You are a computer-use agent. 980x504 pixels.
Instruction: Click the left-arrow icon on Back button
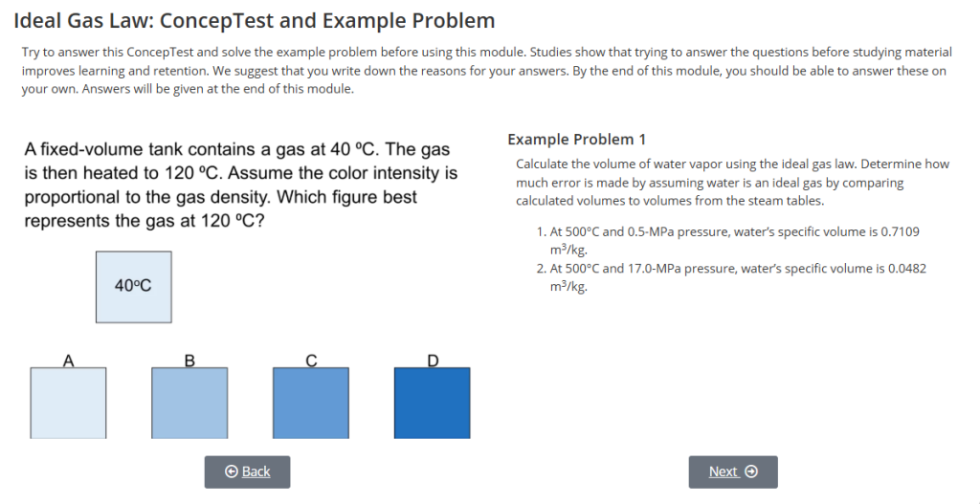click(x=231, y=471)
